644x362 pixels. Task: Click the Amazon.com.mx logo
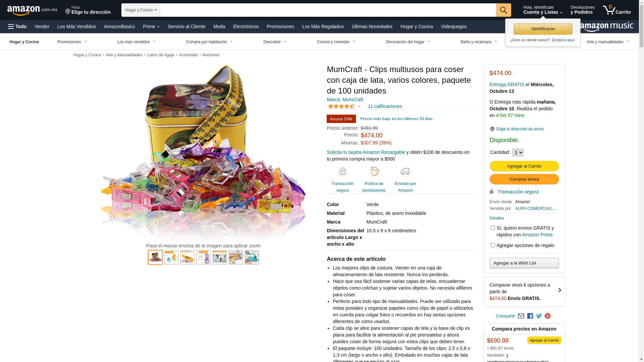tap(32, 10)
